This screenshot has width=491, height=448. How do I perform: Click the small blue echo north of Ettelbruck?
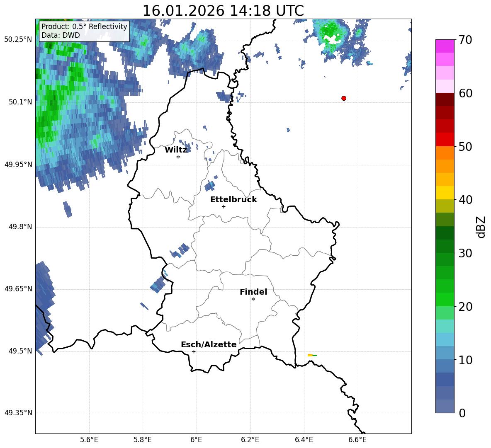[210, 186]
